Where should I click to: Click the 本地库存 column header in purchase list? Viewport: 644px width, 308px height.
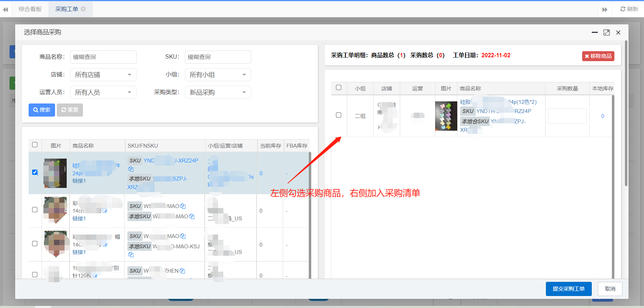point(603,89)
